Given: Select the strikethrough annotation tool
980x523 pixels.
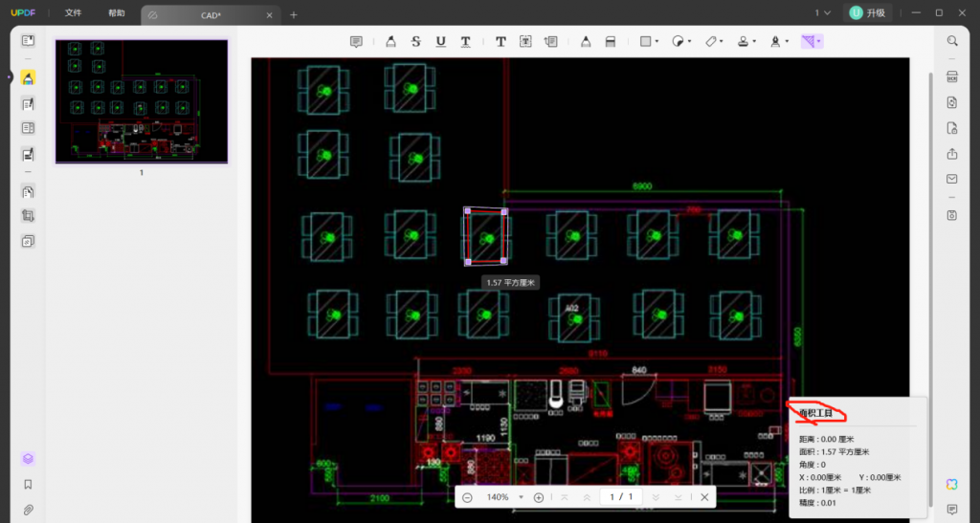Looking at the screenshot, I should point(415,42).
